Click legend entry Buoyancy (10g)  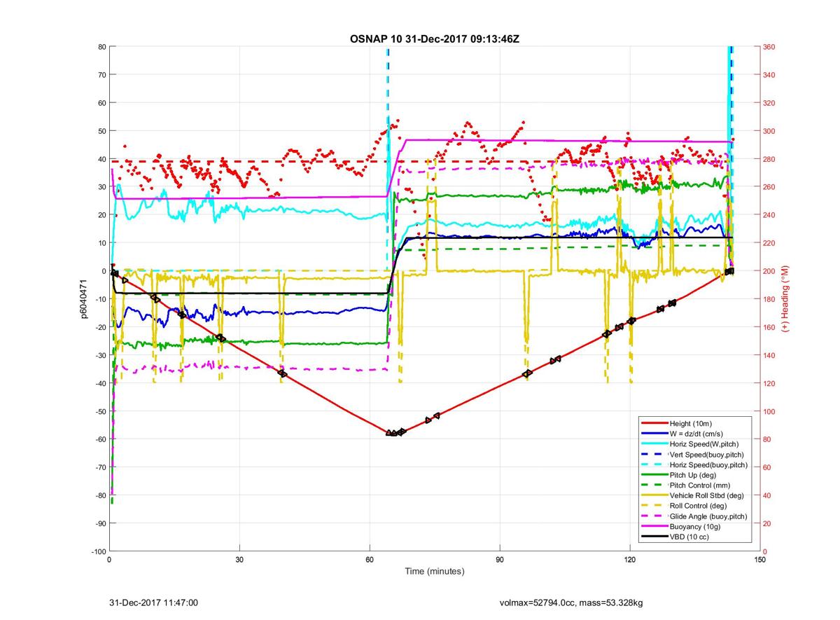point(695,526)
